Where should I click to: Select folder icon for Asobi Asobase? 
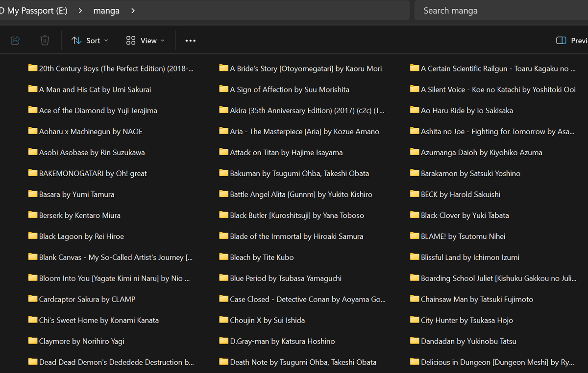[33, 152]
